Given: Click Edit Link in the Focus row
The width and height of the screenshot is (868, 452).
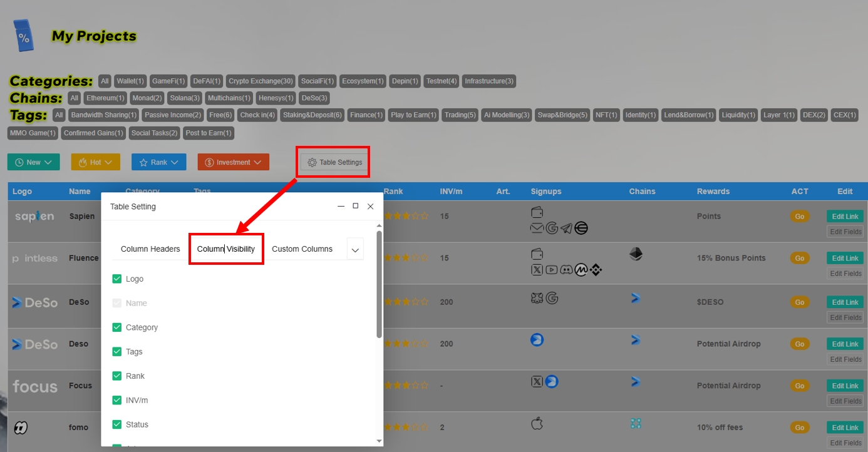Looking at the screenshot, I should [845, 386].
